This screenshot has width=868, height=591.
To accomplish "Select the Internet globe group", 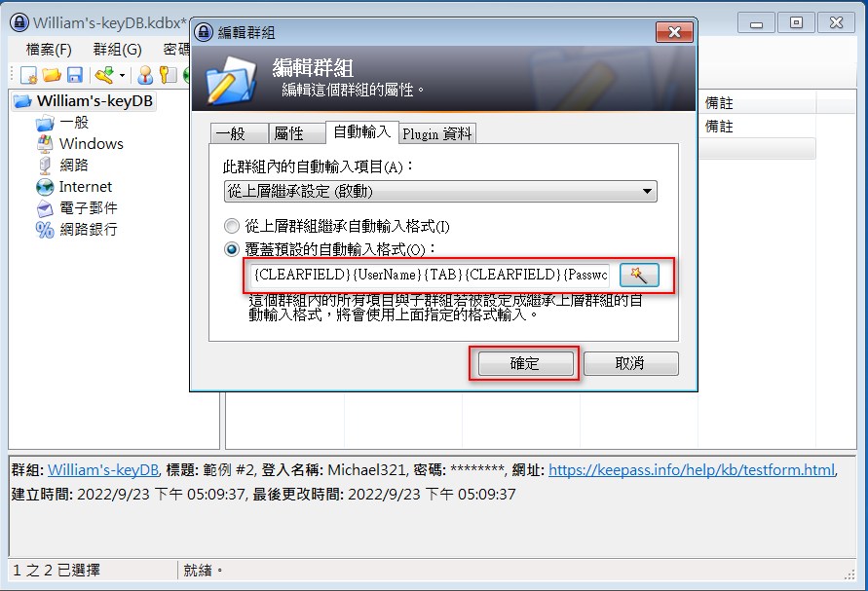I will [74, 187].
